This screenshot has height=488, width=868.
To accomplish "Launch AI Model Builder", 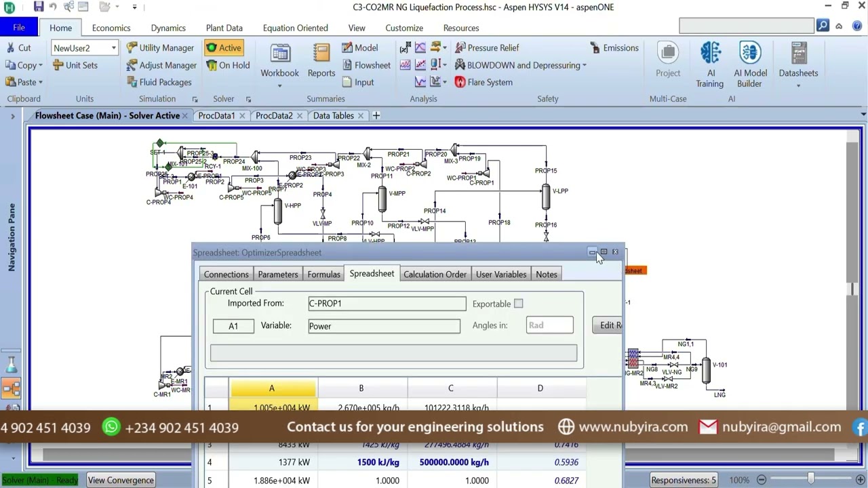I will tap(750, 65).
